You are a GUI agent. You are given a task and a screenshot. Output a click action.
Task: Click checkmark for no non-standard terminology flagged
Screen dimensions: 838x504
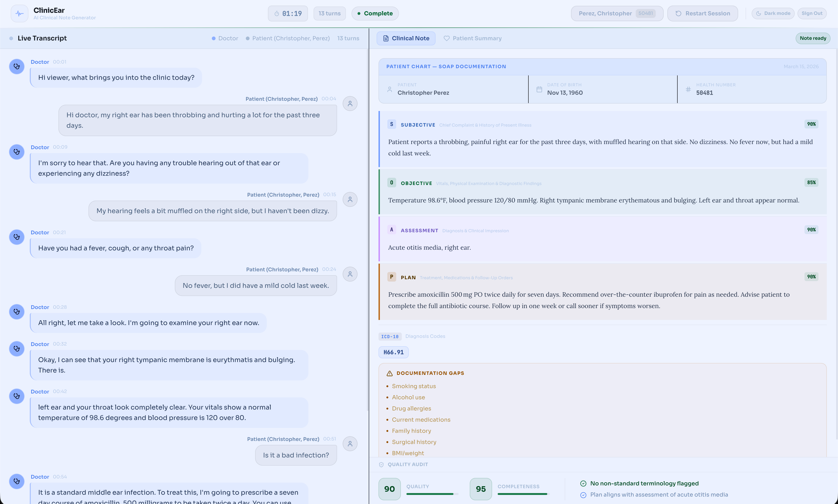point(583,483)
